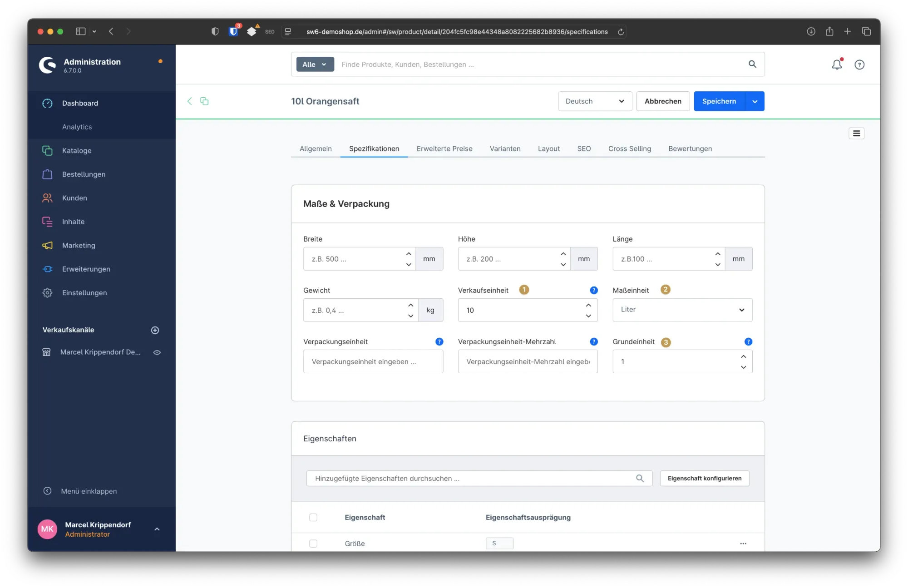Open the Kataloge sidebar icon

(47, 150)
